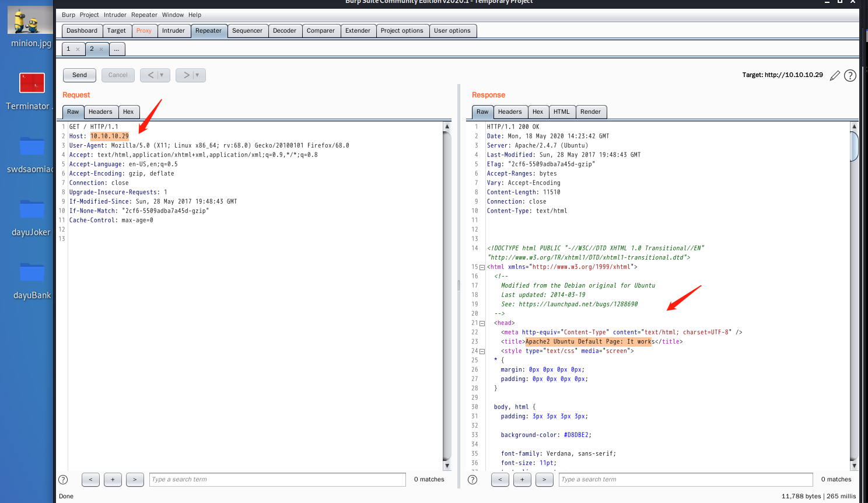This screenshot has width=868, height=503.
Task: Collapse the html tag on line 15
Action: click(x=482, y=267)
